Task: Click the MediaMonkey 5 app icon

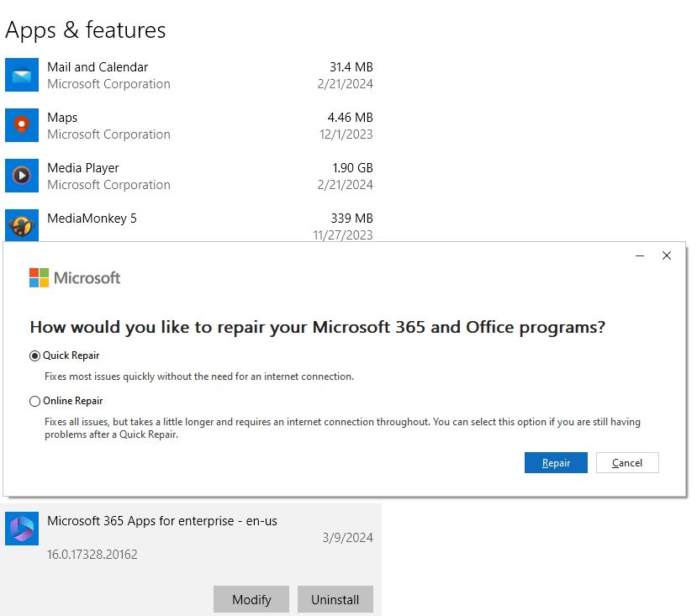Action: click(22, 225)
